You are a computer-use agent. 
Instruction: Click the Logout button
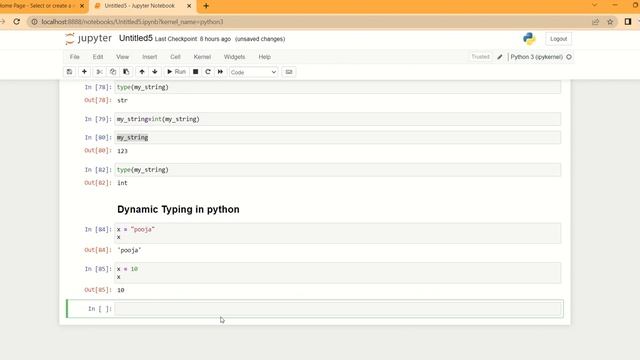pos(558,39)
